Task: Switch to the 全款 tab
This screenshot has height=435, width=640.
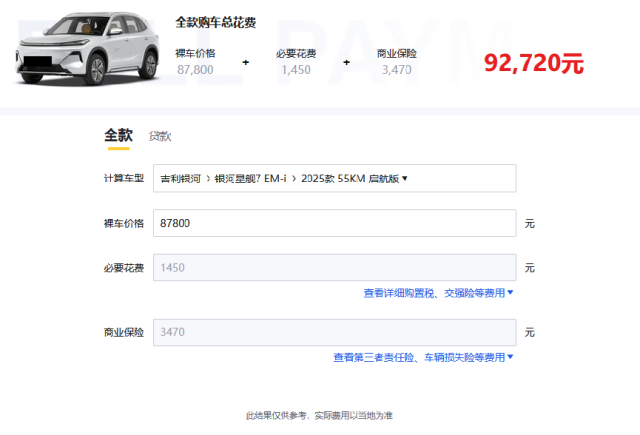Action: pos(118,135)
